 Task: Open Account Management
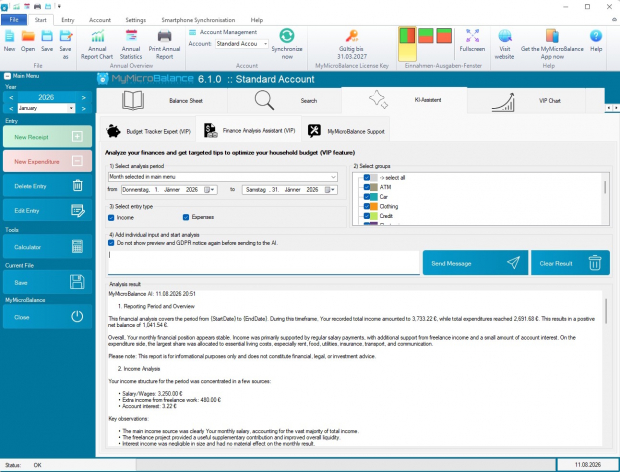[223, 32]
